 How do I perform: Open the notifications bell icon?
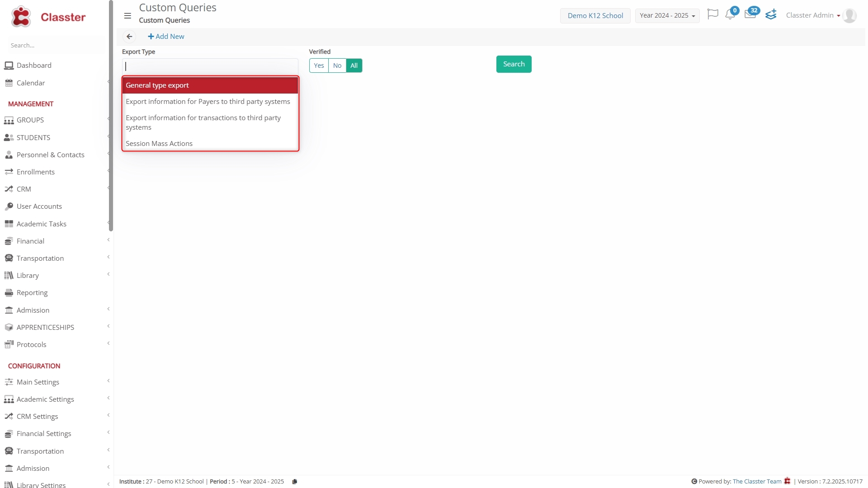(x=730, y=14)
